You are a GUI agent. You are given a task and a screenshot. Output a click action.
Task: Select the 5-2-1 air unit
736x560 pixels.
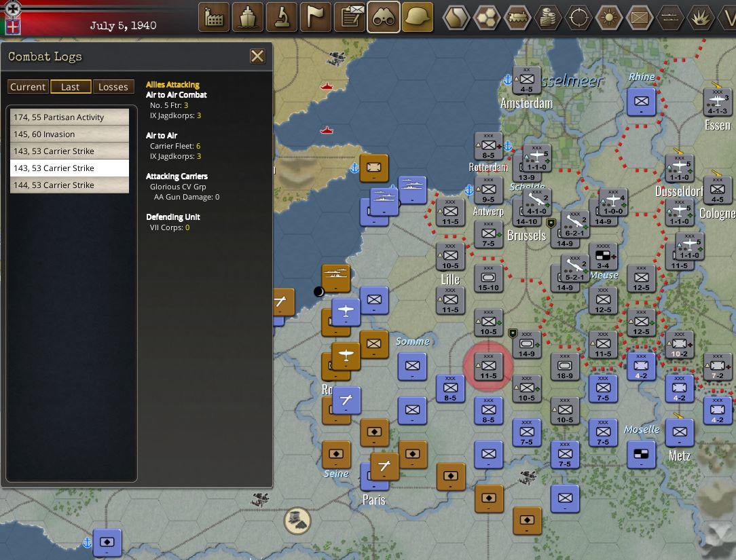coord(574,269)
